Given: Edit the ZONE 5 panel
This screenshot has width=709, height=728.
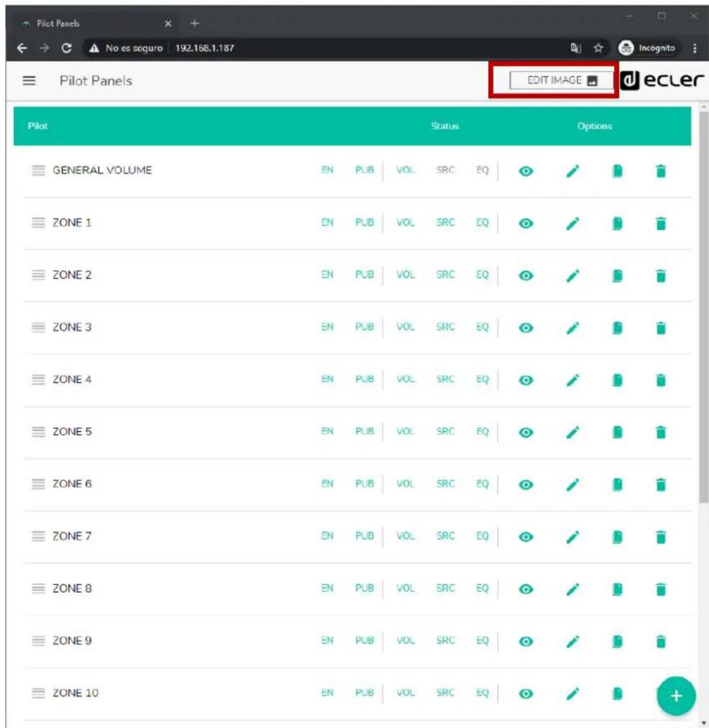Looking at the screenshot, I should [572, 432].
